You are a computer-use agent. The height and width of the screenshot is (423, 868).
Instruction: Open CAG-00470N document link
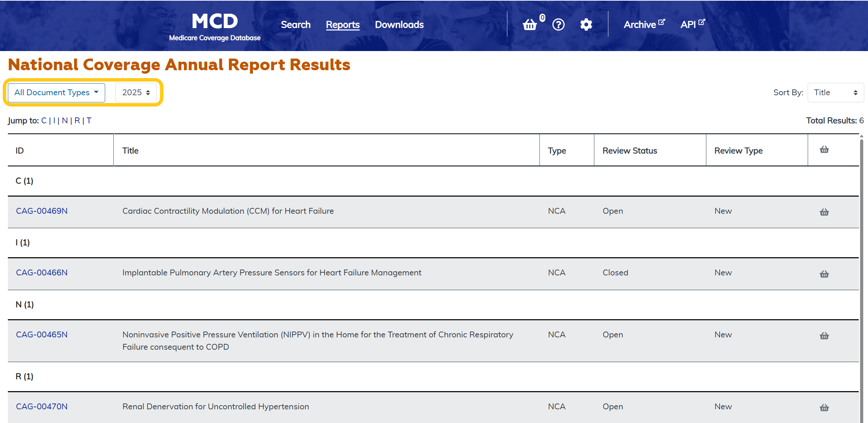point(42,407)
